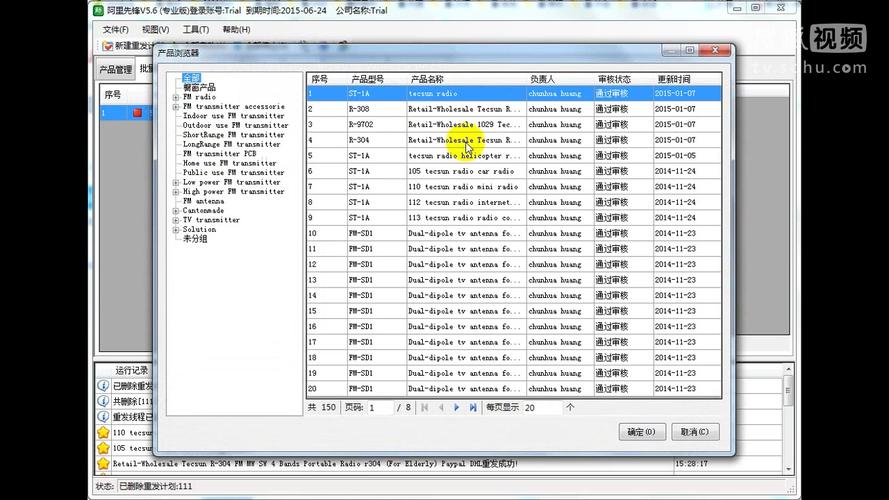Image resolution: width=889 pixels, height=500 pixels.
Task: Go to the previous page arrow
Action: (441, 407)
